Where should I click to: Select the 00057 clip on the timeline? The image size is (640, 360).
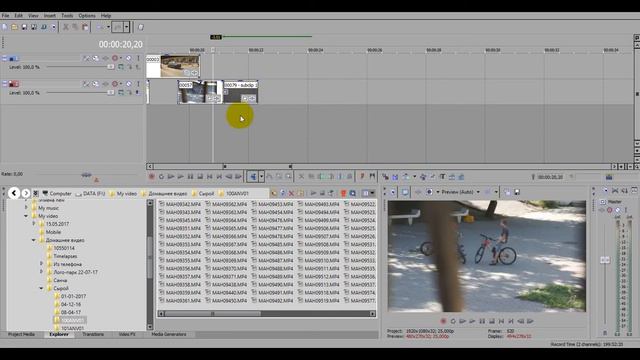(200, 91)
